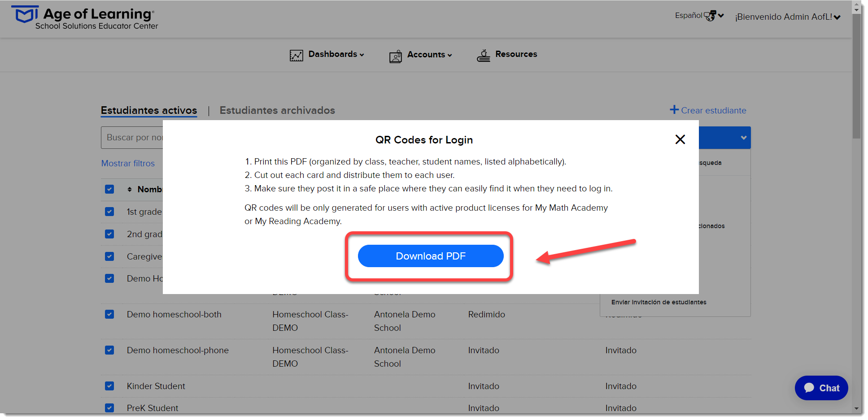Click the scrollbar down arrow
Image resolution: width=868 pixels, height=420 pixels.
pos(856,409)
